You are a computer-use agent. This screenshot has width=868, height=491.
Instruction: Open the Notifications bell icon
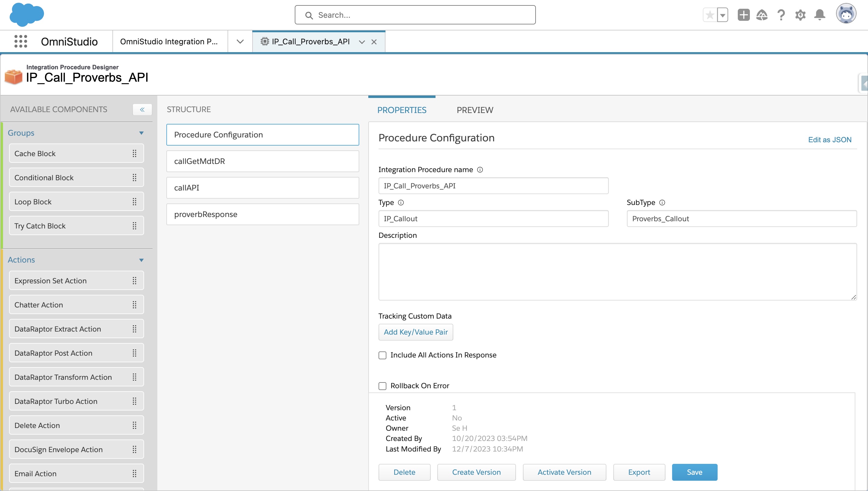pyautogui.click(x=819, y=15)
